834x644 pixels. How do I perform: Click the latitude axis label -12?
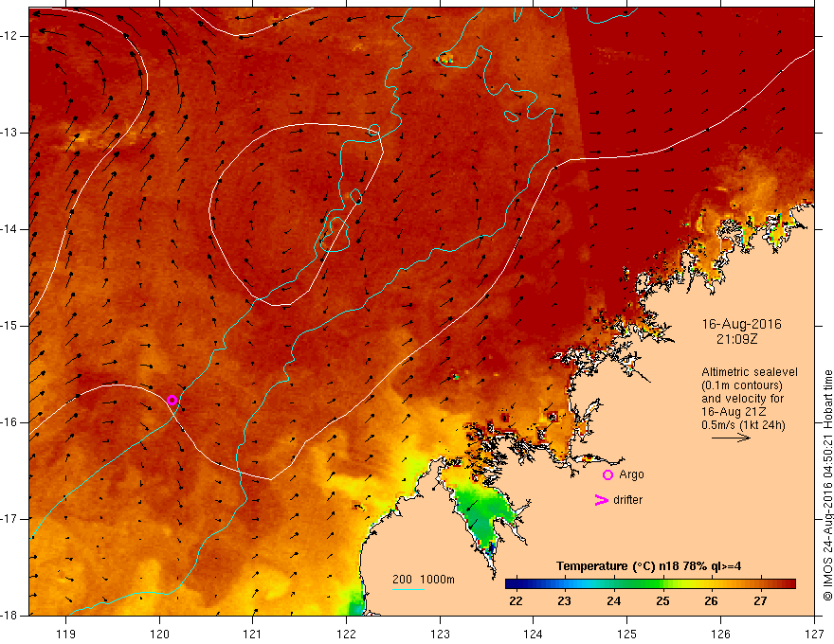pyautogui.click(x=10, y=36)
